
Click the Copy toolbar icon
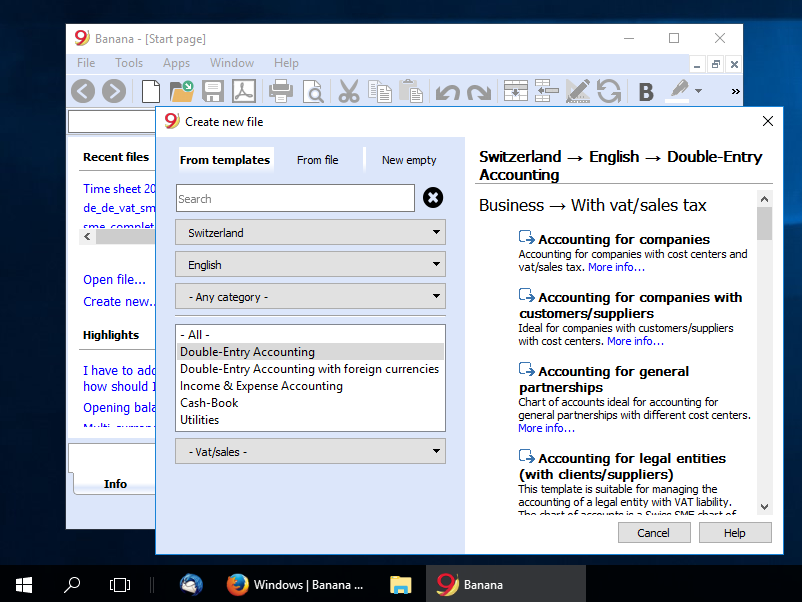click(380, 92)
